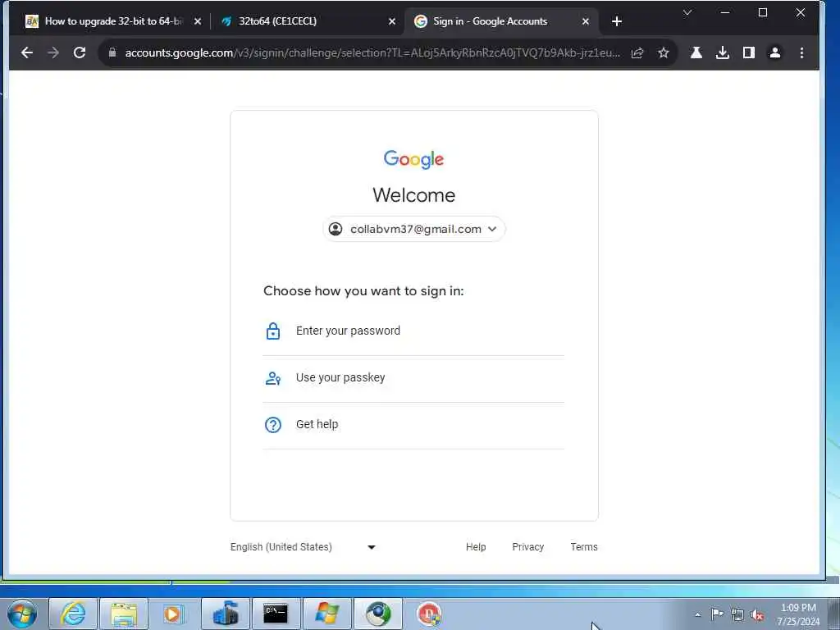The image size is (840, 630).
Task: Open the browser downloads icon
Action: (x=722, y=52)
